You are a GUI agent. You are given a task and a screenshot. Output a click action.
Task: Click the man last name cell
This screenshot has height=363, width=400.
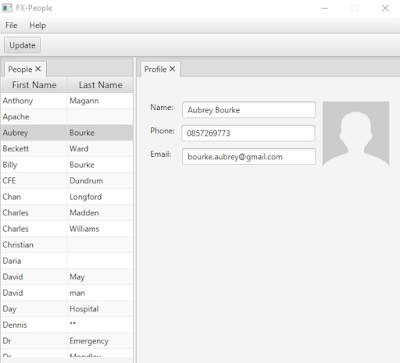tap(100, 293)
